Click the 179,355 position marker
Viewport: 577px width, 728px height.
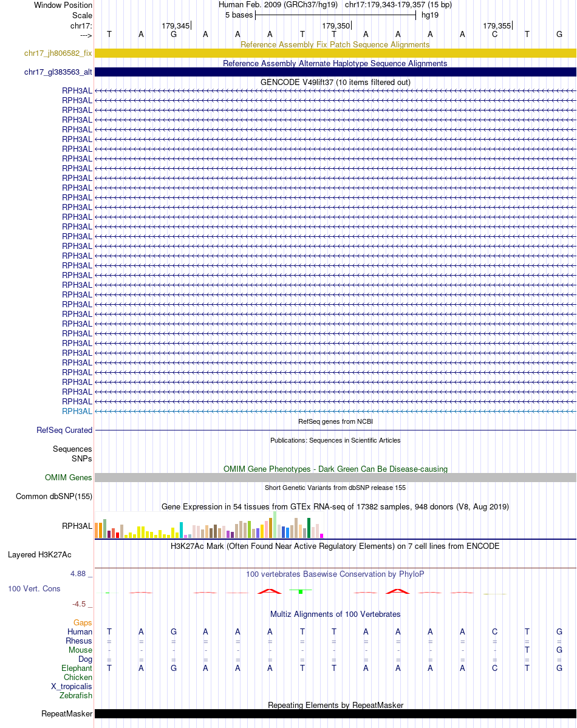pos(497,26)
